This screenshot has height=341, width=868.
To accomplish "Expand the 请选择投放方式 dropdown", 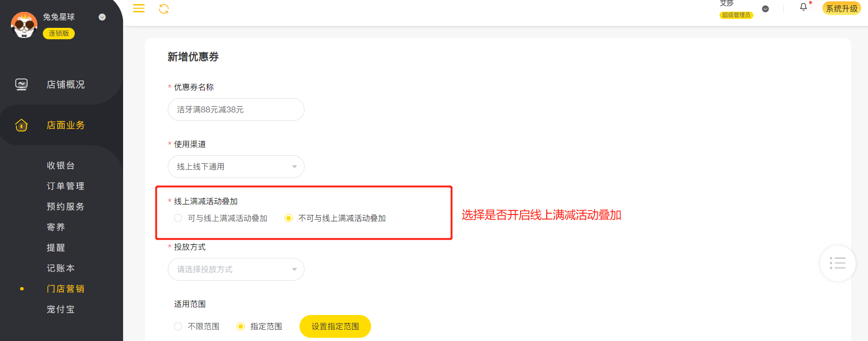I will pyautogui.click(x=236, y=269).
